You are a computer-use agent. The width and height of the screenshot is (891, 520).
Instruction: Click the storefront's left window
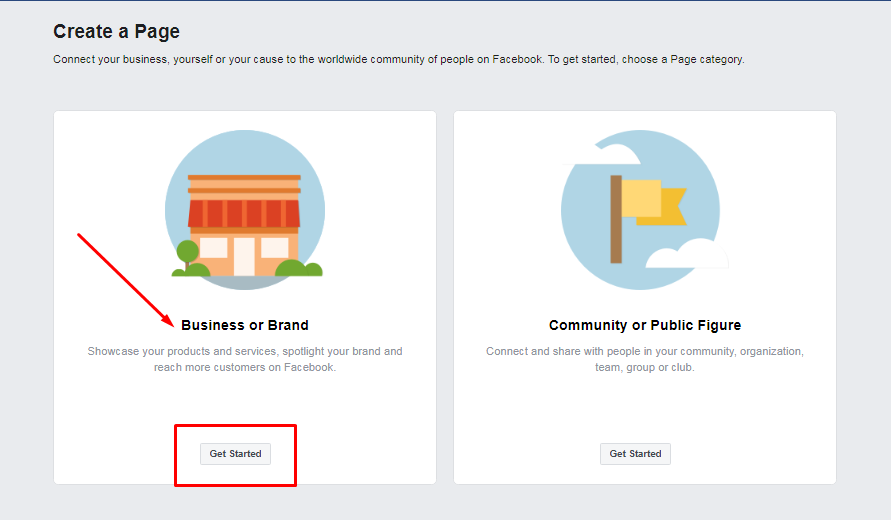(x=214, y=248)
